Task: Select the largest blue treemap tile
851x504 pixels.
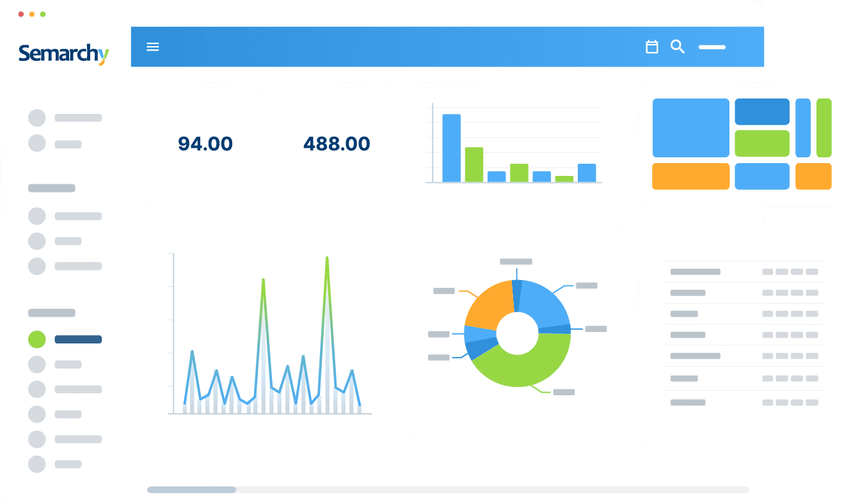Action: 691,128
